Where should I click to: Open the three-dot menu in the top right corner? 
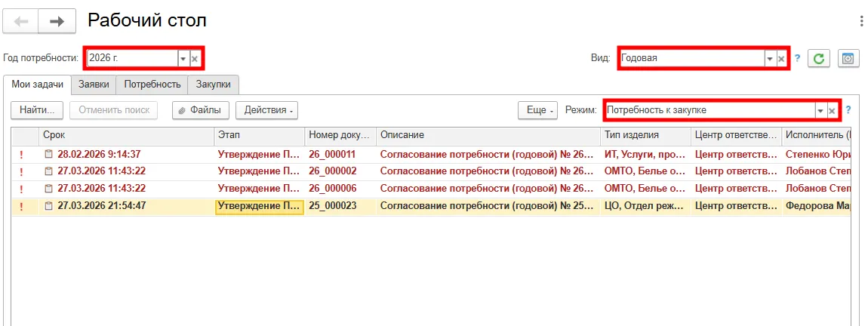(861, 21)
